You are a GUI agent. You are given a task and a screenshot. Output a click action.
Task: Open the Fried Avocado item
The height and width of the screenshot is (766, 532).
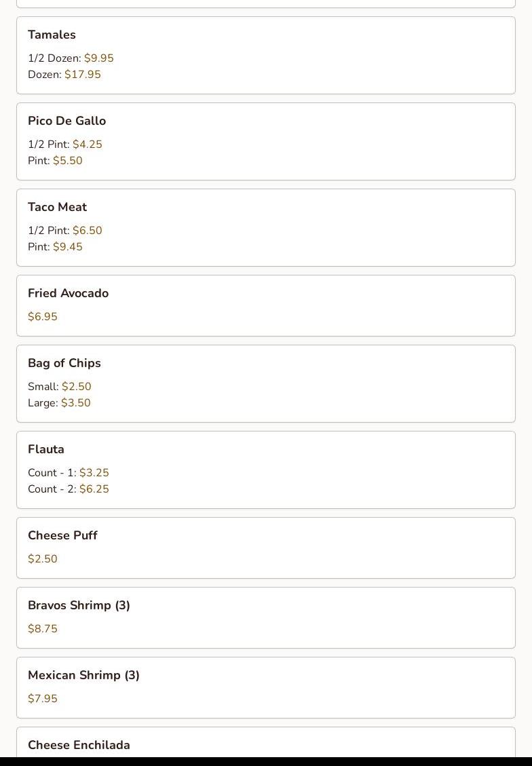point(68,293)
